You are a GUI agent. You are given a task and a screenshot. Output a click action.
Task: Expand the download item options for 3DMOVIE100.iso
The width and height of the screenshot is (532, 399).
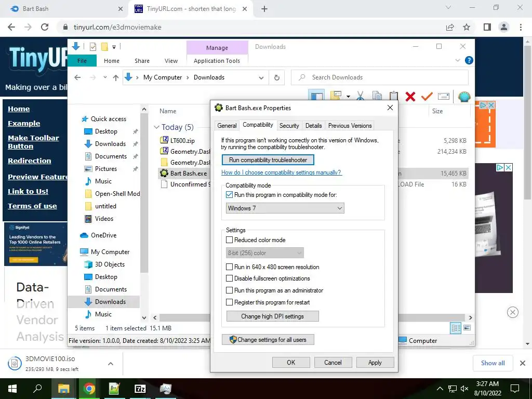110,364
